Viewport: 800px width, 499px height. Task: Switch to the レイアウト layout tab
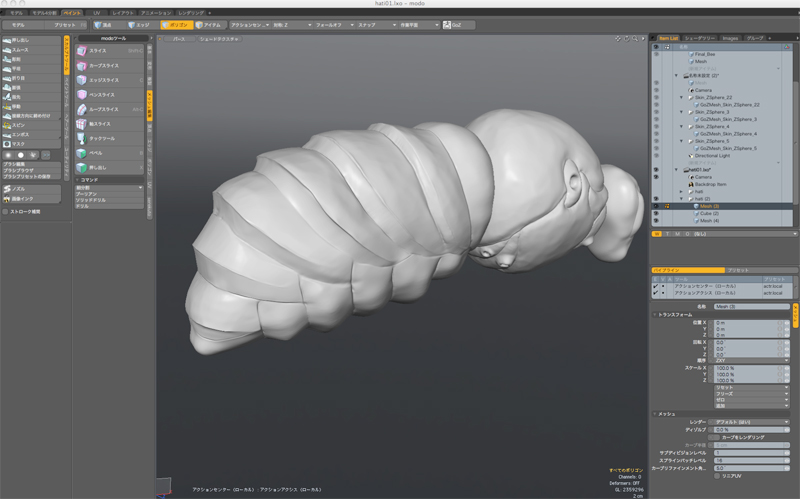pos(122,13)
